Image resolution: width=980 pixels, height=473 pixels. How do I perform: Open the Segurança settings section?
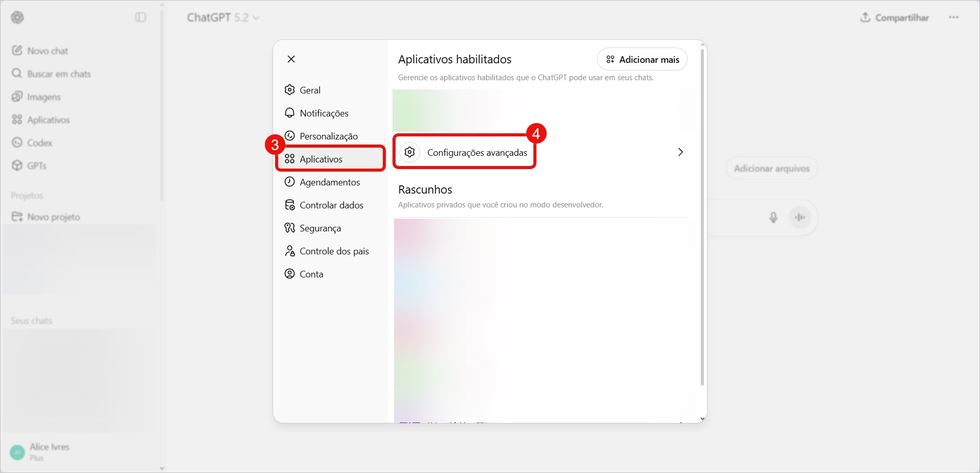coord(320,228)
